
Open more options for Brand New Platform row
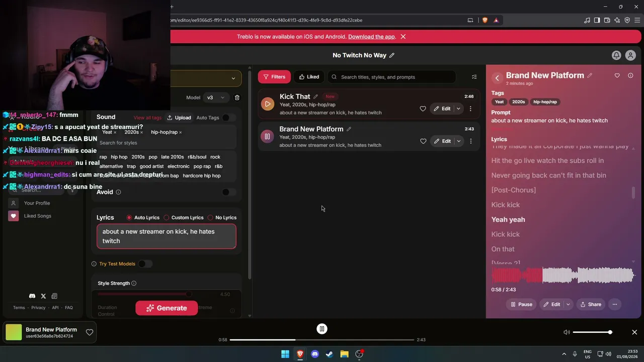pos(470,141)
